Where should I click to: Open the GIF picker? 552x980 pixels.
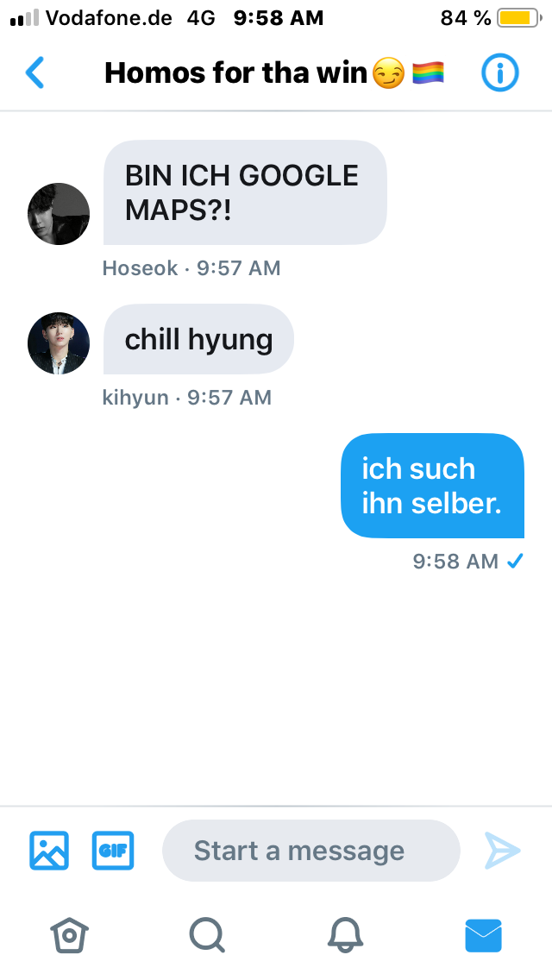click(113, 850)
